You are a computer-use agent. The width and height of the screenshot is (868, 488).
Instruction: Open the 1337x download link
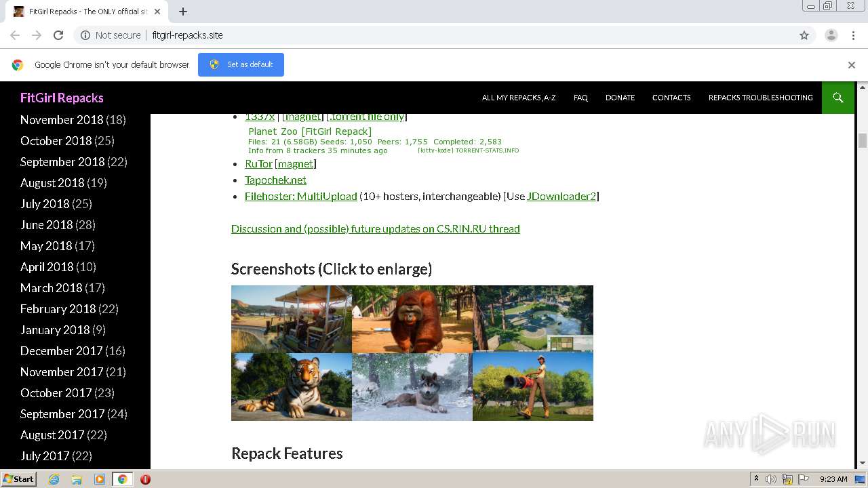point(260,117)
